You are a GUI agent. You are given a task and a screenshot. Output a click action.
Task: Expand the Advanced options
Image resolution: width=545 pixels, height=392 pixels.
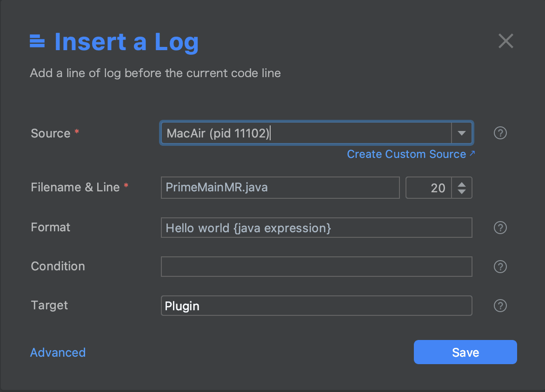(x=58, y=353)
